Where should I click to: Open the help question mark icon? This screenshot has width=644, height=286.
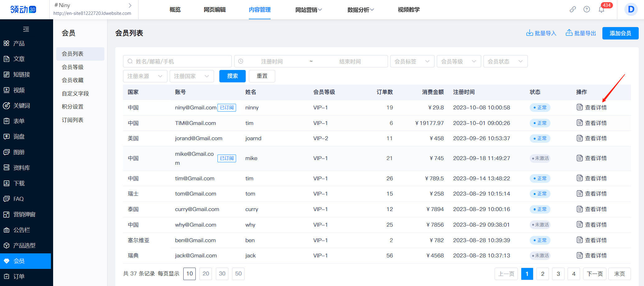(587, 9)
